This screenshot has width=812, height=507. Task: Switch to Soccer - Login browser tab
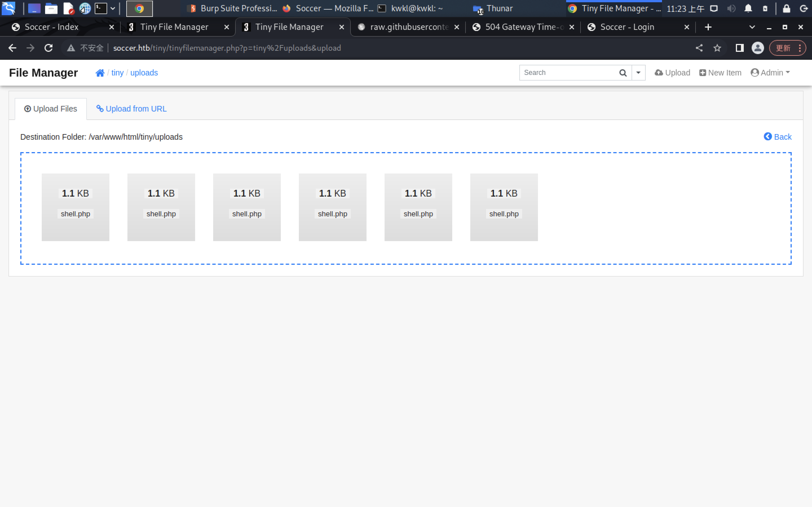point(627,27)
